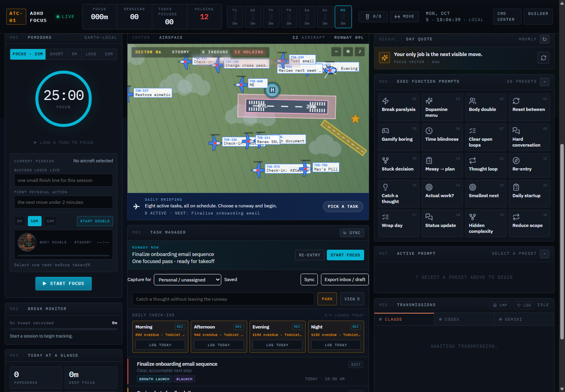
Task: Open the Hard conversation preset
Action: tap(529, 137)
